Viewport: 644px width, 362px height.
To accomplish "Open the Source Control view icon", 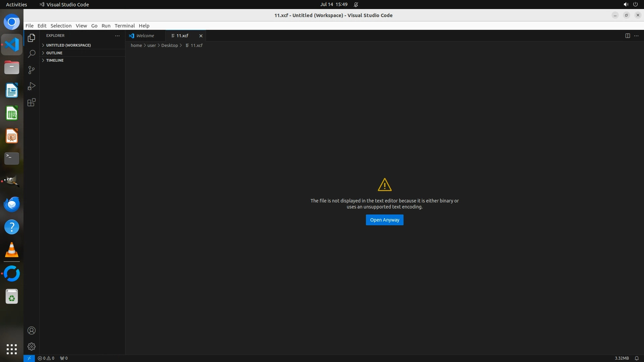I will point(32,70).
